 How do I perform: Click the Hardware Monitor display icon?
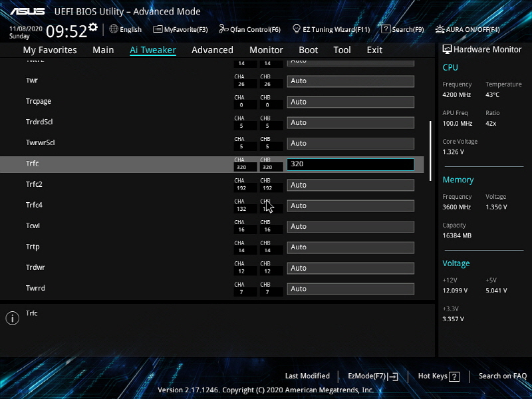tap(447, 49)
